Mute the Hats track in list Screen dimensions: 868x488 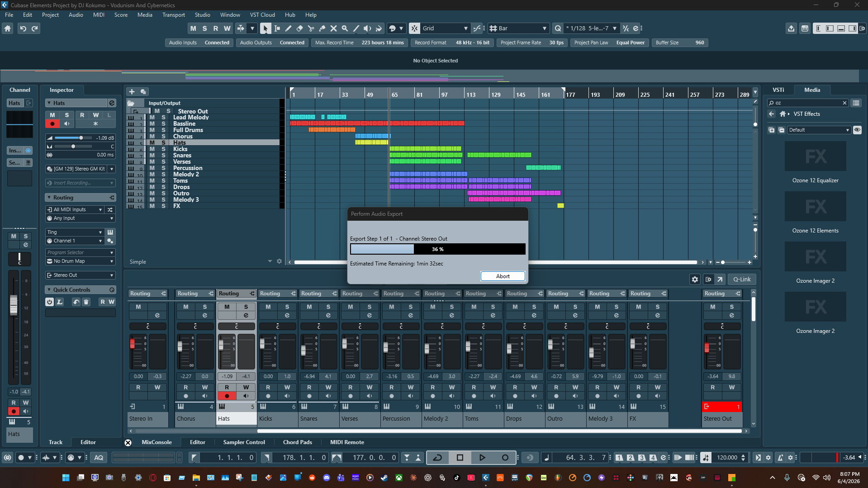(x=152, y=143)
